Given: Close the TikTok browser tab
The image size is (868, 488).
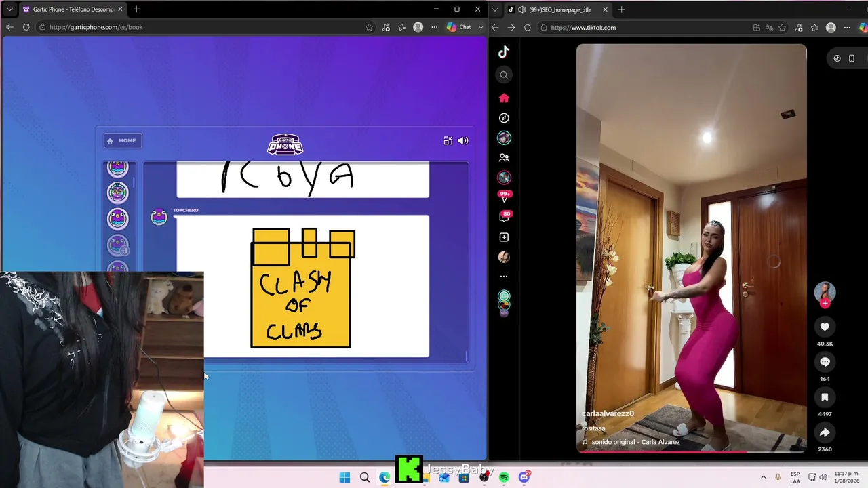Looking at the screenshot, I should (x=605, y=9).
